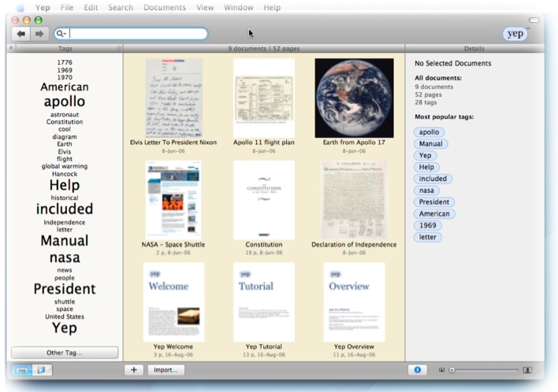Select the astronaut tag in tag cloud
Screen dimensions: 558x392
coord(65,114)
